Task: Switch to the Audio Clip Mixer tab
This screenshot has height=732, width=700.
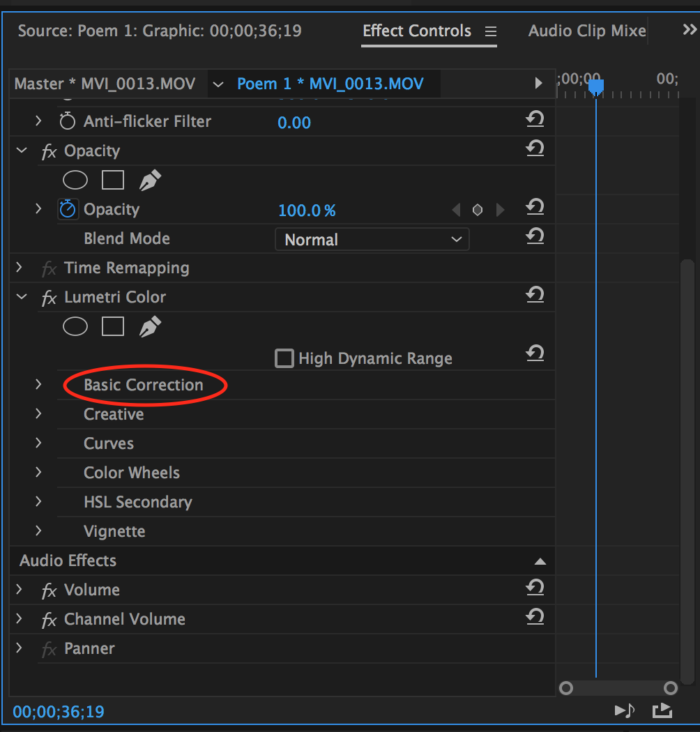Action: click(586, 31)
